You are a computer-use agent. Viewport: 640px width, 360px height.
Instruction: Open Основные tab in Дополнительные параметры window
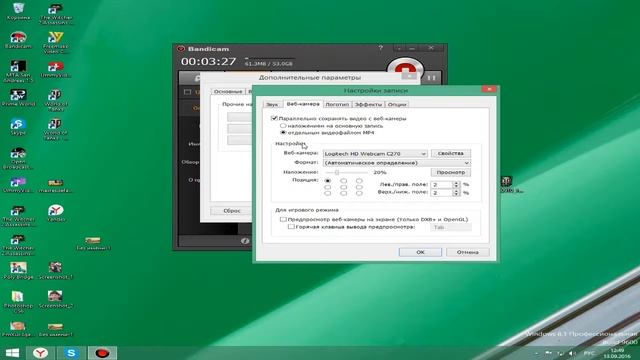228,91
